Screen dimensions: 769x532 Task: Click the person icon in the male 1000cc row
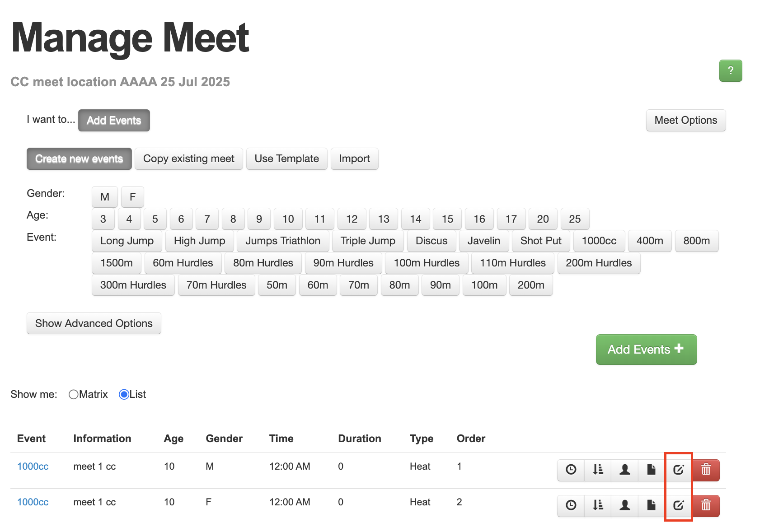(625, 470)
